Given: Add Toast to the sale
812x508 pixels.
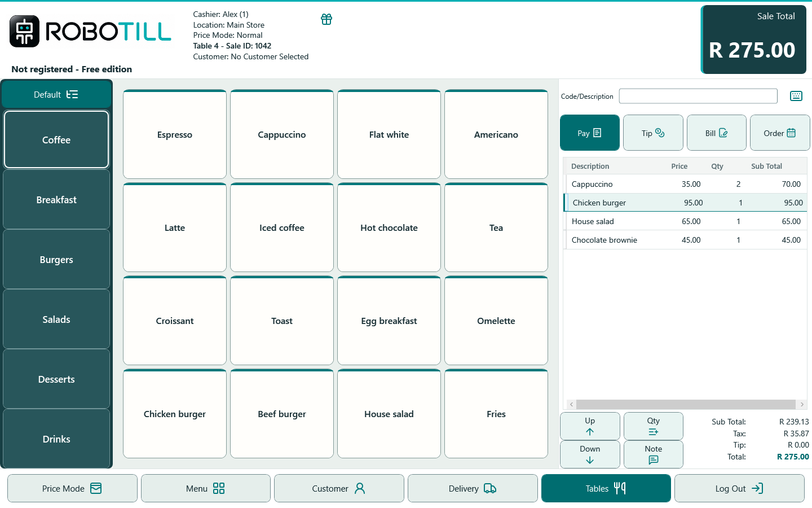Looking at the screenshot, I should 282,321.
